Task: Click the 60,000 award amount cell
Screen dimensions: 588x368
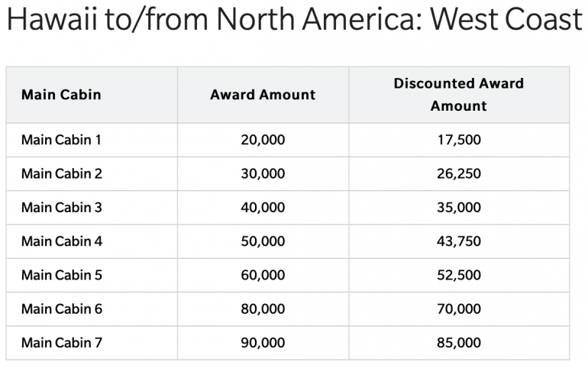Action: [263, 276]
